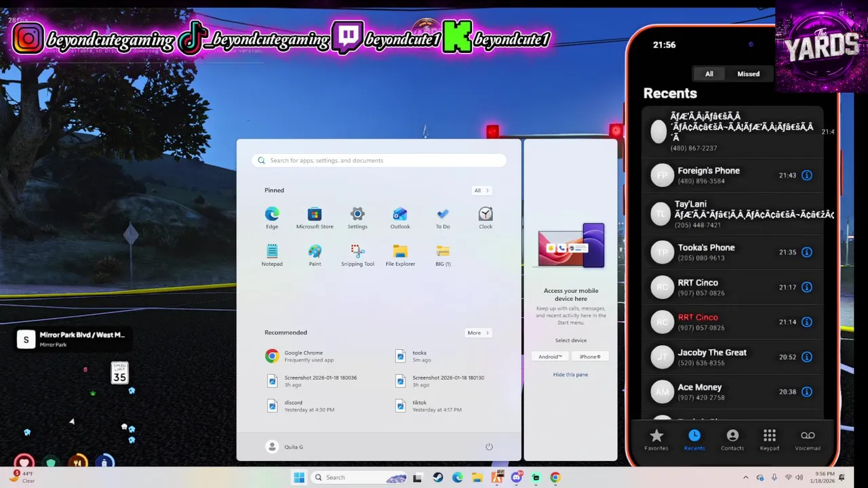Click Task View icon on taskbar

tap(418, 477)
